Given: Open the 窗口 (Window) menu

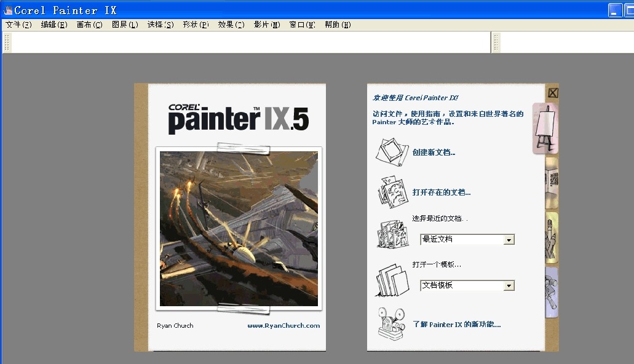Looking at the screenshot, I should [302, 25].
